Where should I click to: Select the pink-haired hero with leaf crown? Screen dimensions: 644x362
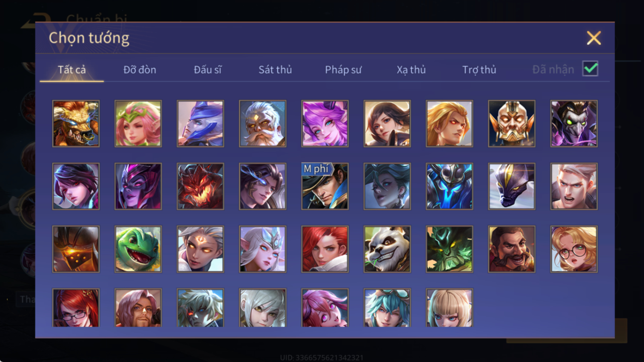pos(138,124)
